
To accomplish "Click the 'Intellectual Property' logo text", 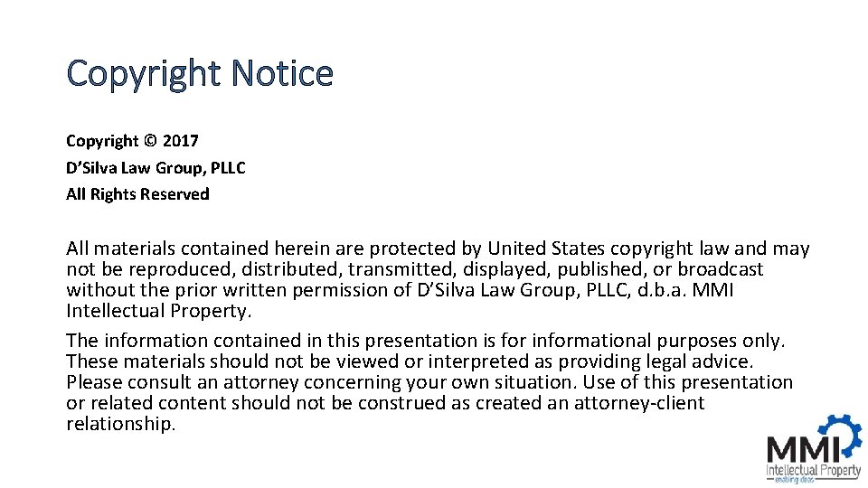I will click(x=813, y=470).
